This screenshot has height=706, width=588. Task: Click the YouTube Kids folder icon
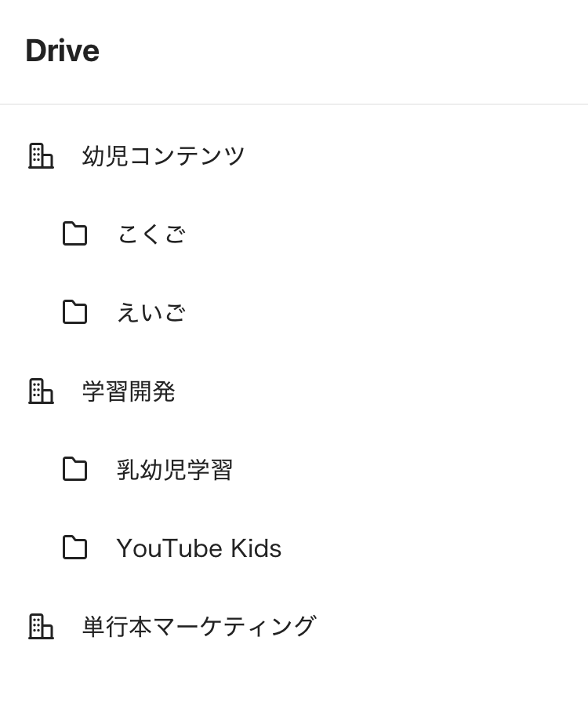(74, 548)
